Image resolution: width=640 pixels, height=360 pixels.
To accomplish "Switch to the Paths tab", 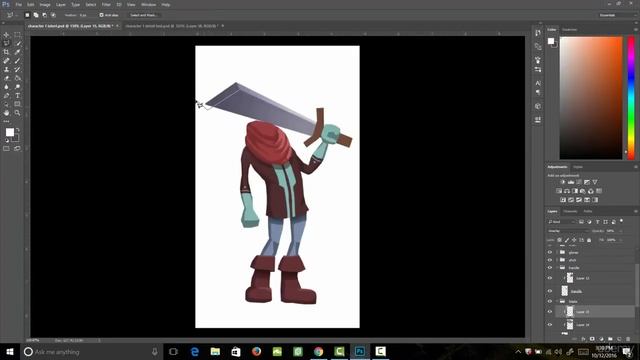I will pyautogui.click(x=588, y=211).
